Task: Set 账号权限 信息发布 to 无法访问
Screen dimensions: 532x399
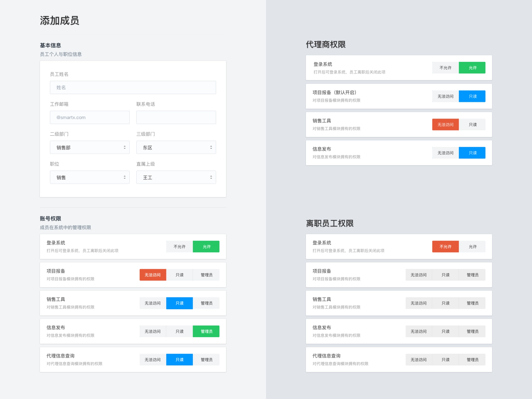Action: click(x=153, y=331)
